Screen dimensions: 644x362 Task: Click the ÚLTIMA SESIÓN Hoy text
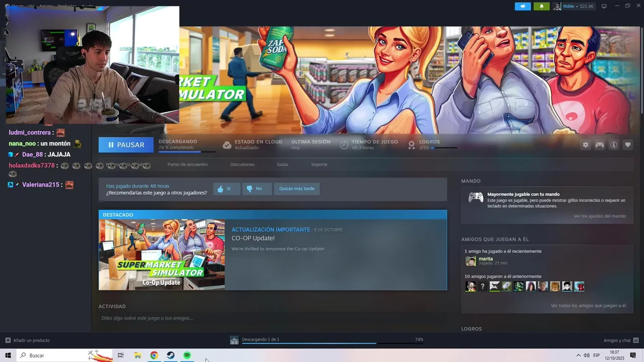[x=310, y=144]
